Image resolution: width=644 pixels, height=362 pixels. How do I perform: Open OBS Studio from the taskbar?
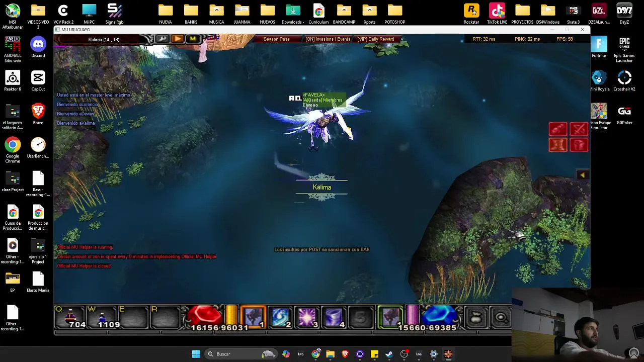coord(404,354)
